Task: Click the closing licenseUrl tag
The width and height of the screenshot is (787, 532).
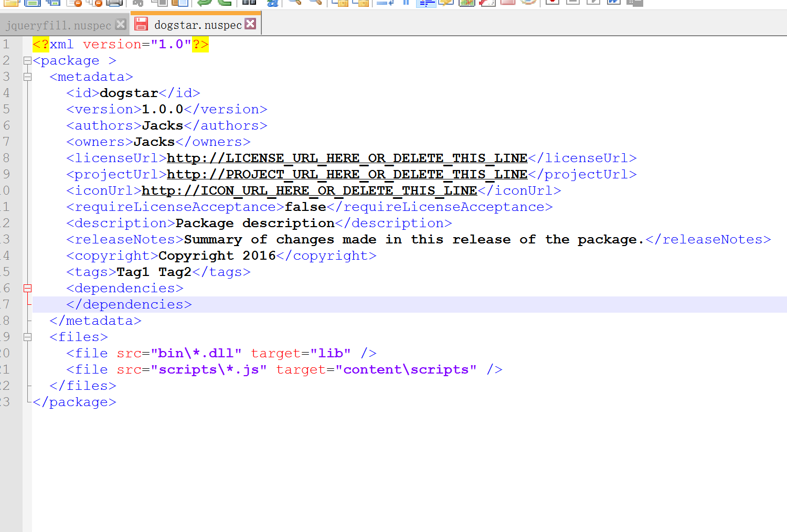Action: tap(582, 158)
